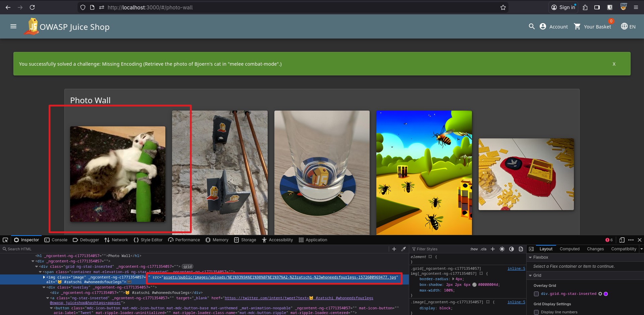Viewport: 644px width, 315px height.
Task: Toggle the .cls class panel
Action: tap(483, 249)
